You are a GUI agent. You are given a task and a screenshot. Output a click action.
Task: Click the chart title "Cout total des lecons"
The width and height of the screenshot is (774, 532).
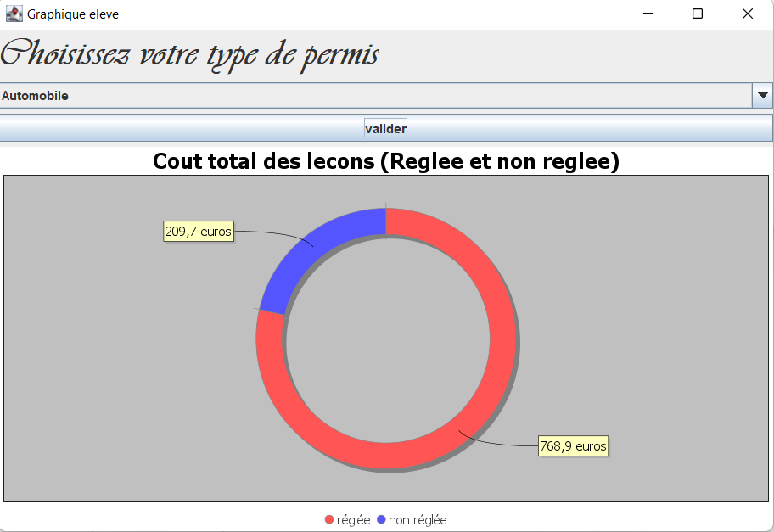pyautogui.click(x=386, y=161)
